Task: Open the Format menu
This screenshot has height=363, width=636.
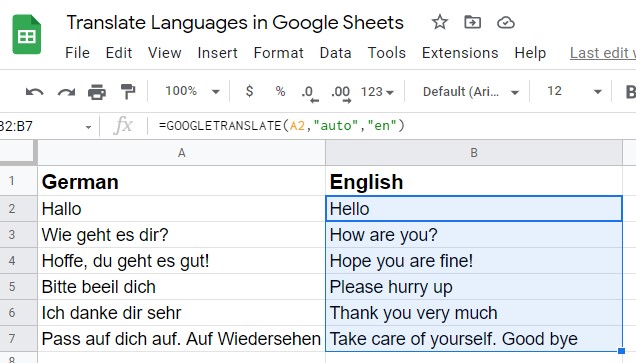Action: point(279,53)
